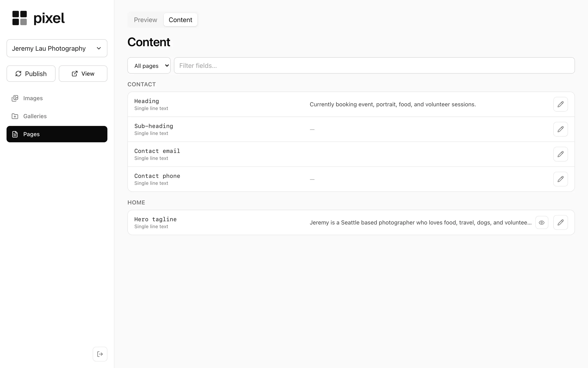Open the All pages filter dropdown
Image resolution: width=588 pixels, height=368 pixels.
coord(149,65)
